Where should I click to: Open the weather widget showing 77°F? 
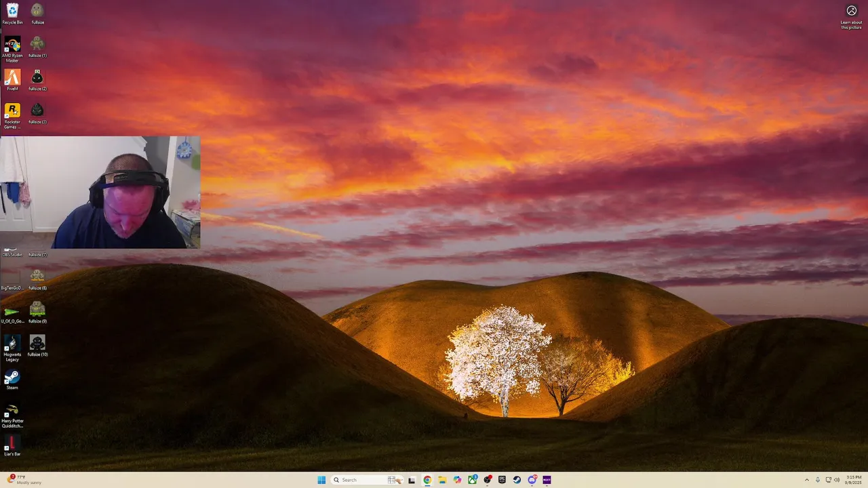click(24, 480)
